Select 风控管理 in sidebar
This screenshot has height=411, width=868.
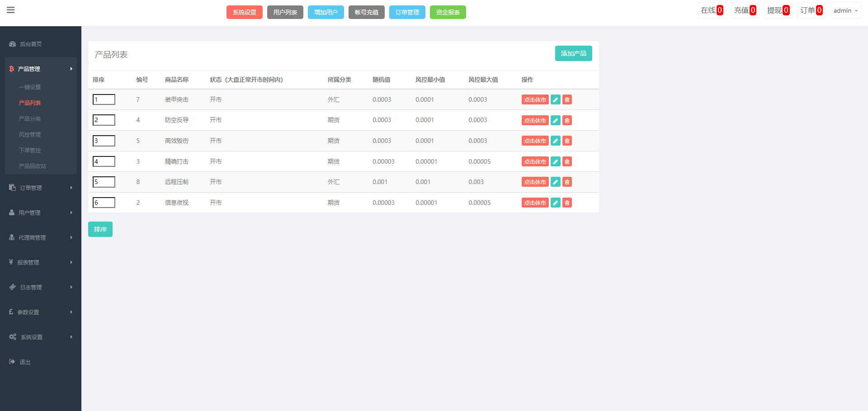tap(30, 134)
